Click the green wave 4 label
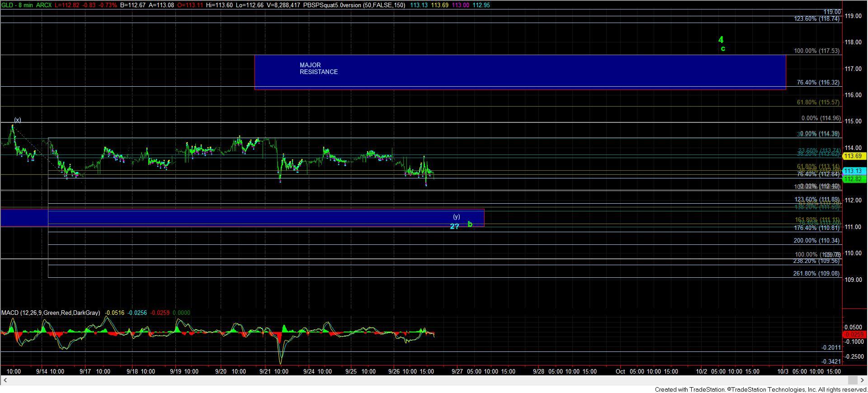This screenshot has height=393, width=868. [721, 40]
